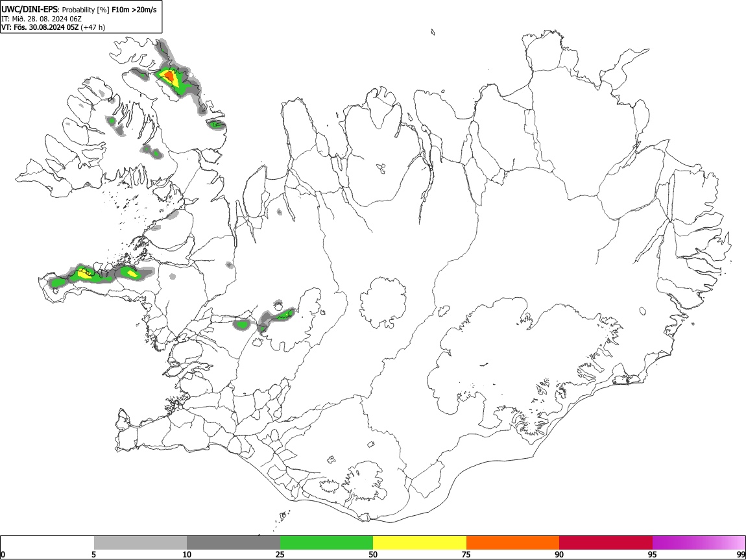Click the orange 75-90% legend swatch
Screen dimensions: 746x560
(513, 543)
